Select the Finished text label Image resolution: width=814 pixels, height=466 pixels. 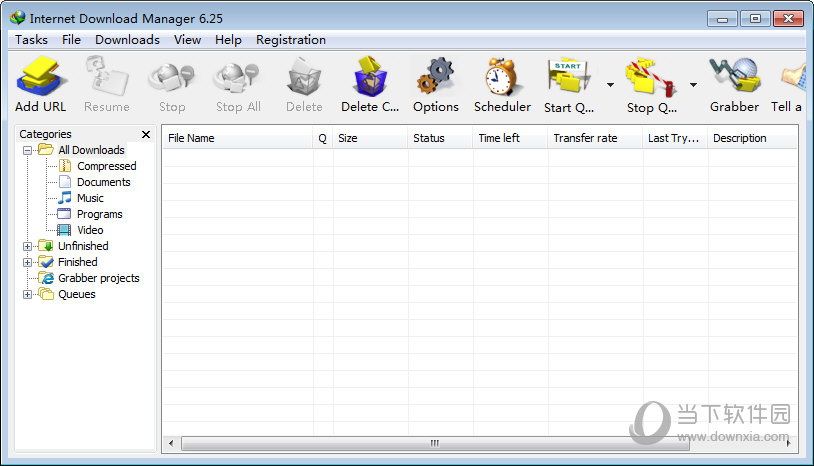77,262
